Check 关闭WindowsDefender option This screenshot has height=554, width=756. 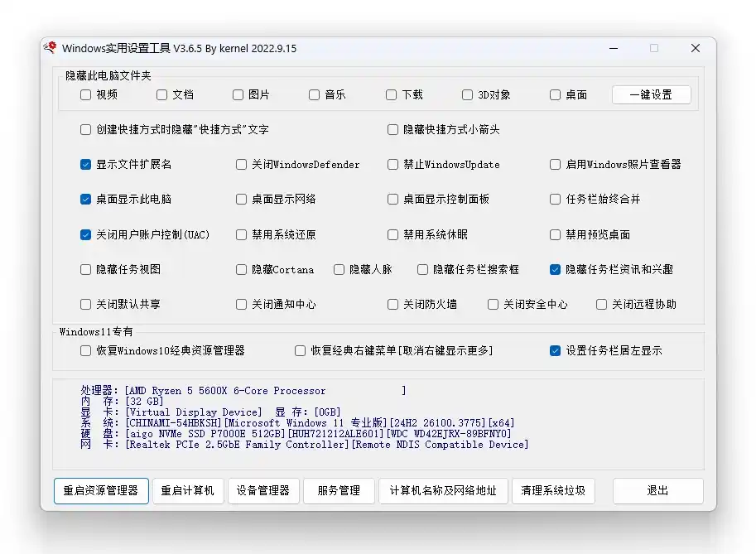(241, 165)
